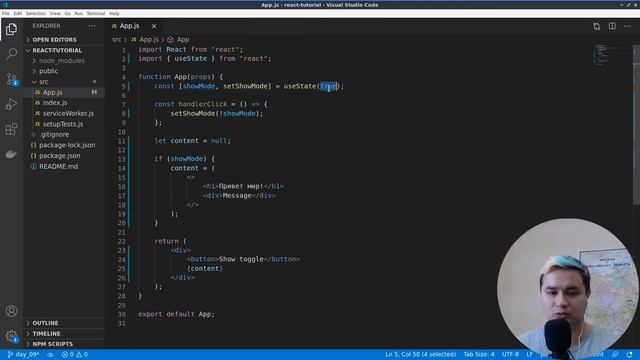Open the Search view in activity bar
The width and height of the screenshot is (640, 360).
click(11, 53)
